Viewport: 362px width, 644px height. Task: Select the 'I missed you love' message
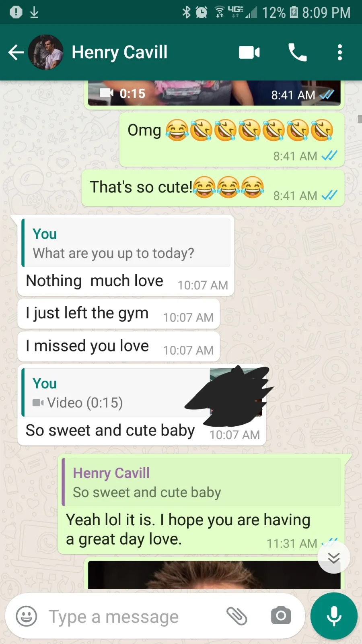coord(119,347)
